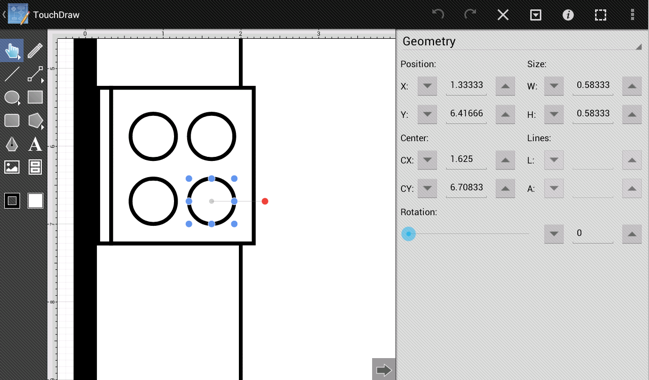Increase the line length L value

click(x=632, y=160)
